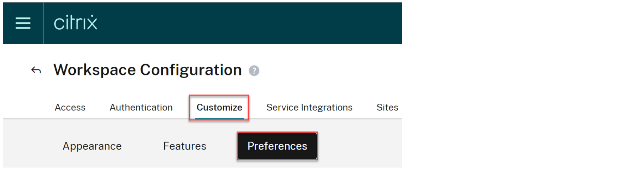Go back using the return arrow

36,70
